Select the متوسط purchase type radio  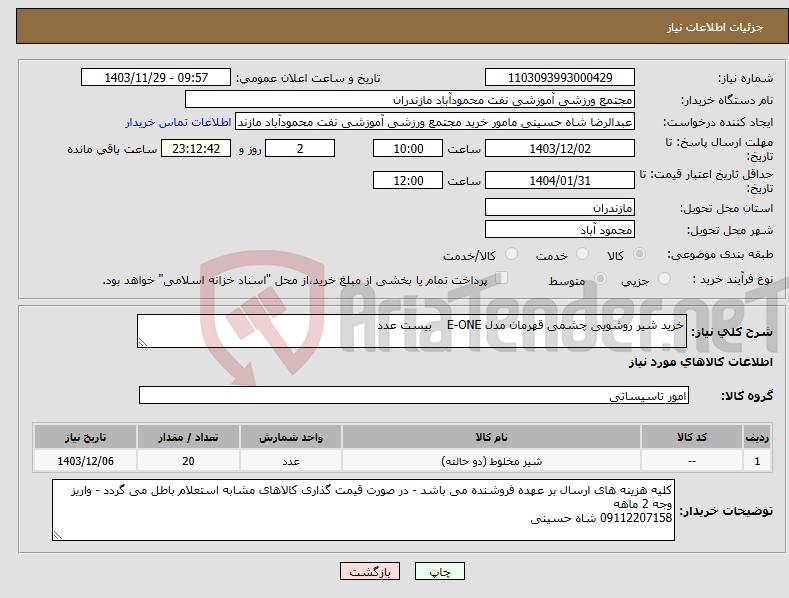point(600,279)
